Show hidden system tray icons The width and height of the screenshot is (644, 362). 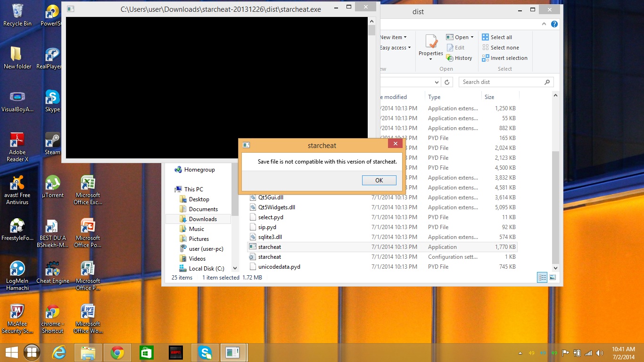click(520, 353)
